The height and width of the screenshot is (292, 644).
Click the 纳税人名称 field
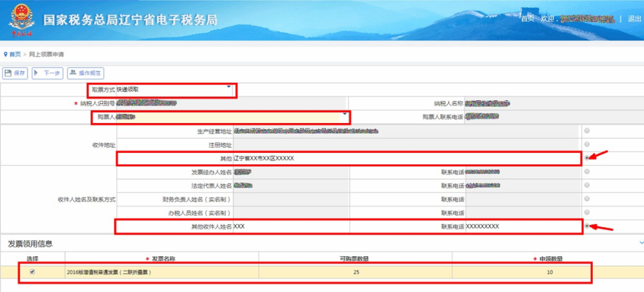554,103
